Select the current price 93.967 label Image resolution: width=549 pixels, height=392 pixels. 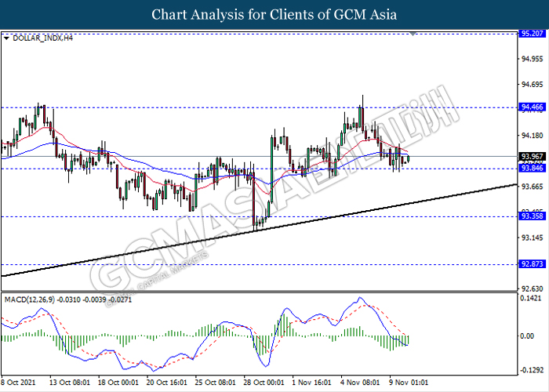pyautogui.click(x=533, y=157)
